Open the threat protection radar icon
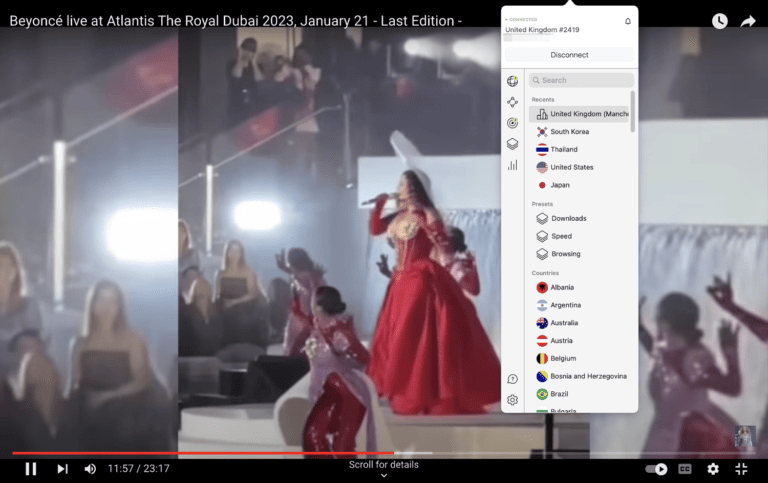 pos(512,123)
